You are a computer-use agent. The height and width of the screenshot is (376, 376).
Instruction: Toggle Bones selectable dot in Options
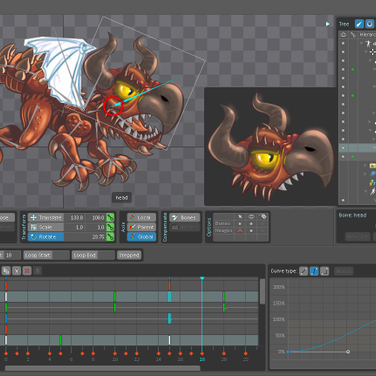(x=240, y=224)
